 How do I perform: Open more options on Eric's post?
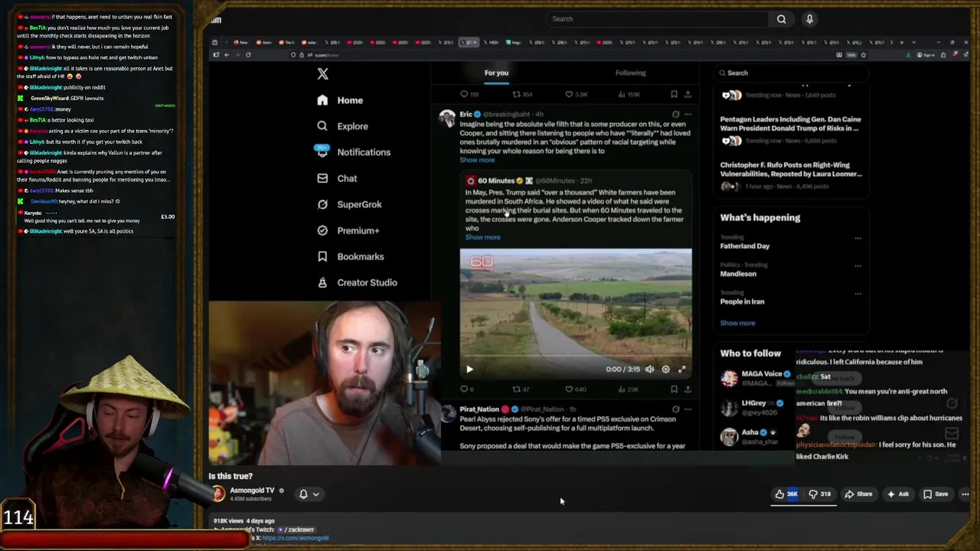(688, 114)
